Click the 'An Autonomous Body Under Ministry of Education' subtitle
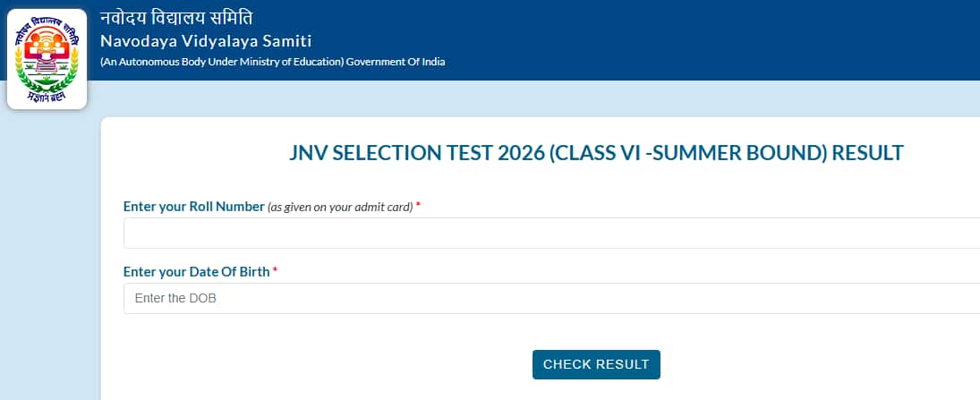 pos(222,62)
